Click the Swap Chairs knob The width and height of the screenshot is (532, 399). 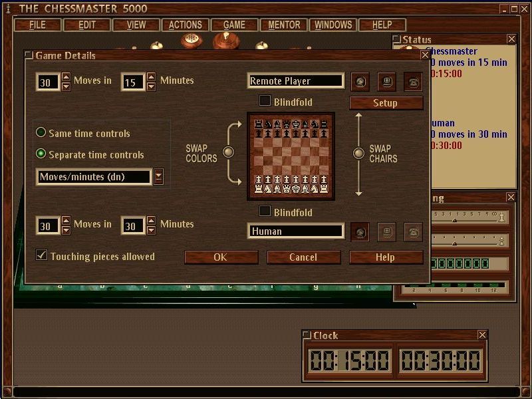(358, 153)
